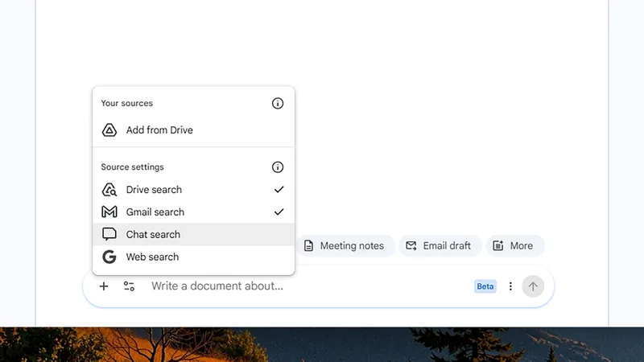Click the Google G web icon

(109, 257)
